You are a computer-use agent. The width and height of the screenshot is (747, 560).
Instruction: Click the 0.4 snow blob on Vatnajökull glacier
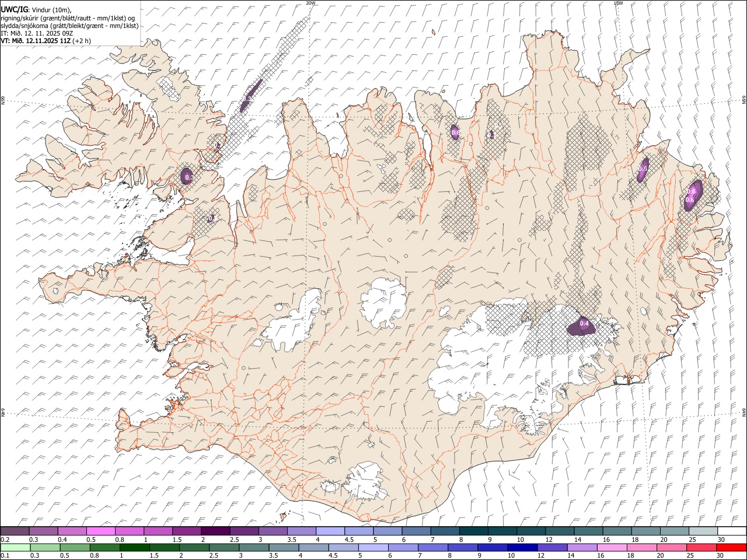point(582,326)
